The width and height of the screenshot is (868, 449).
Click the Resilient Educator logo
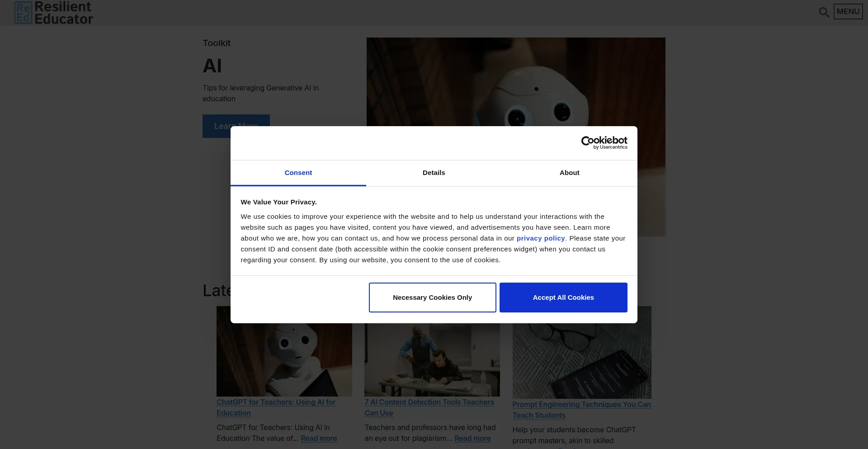(x=54, y=13)
